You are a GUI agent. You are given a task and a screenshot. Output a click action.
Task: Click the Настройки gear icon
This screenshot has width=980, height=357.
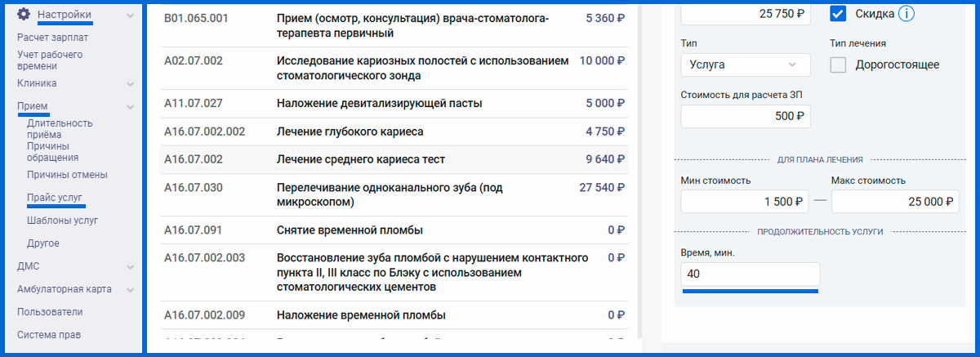pyautogui.click(x=24, y=15)
